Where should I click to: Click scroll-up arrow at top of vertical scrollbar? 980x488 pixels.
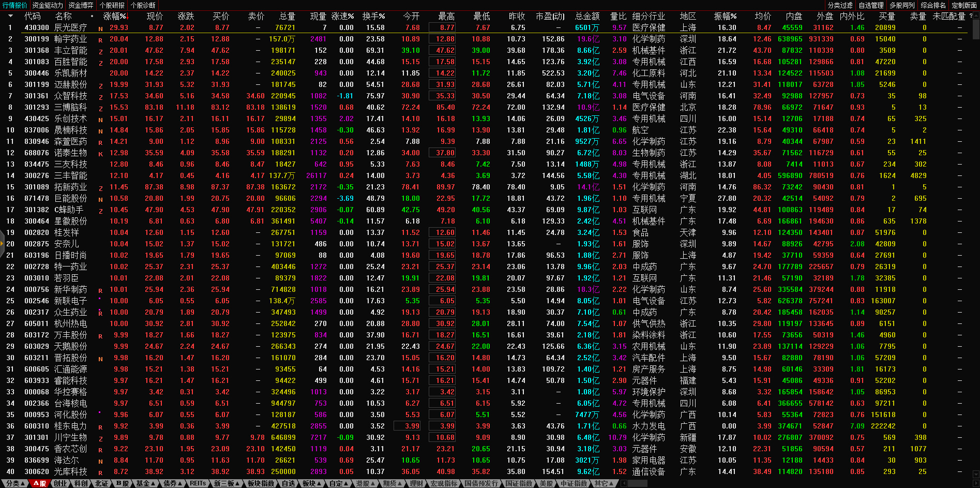(x=976, y=16)
